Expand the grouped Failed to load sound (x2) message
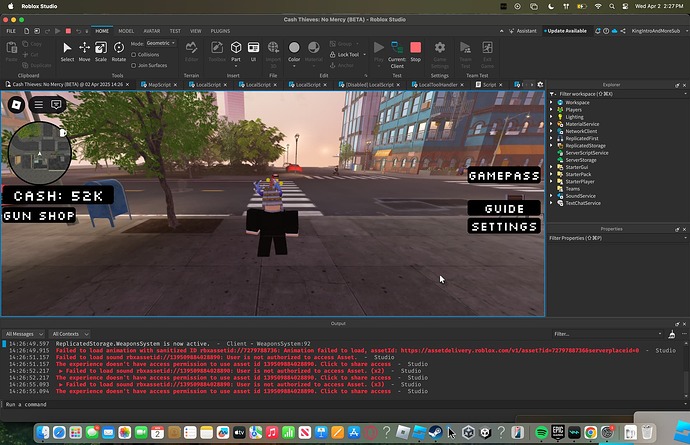This screenshot has width=690, height=445. click(x=61, y=371)
